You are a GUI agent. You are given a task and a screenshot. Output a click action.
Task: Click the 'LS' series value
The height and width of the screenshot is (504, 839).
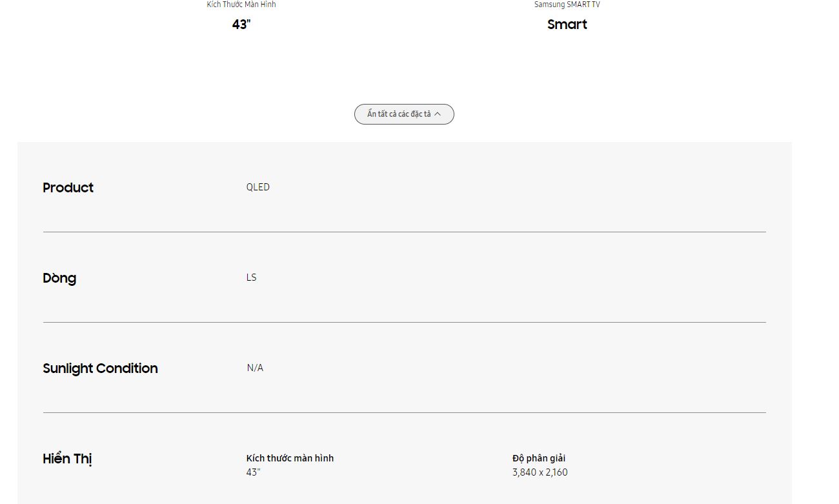tap(252, 277)
